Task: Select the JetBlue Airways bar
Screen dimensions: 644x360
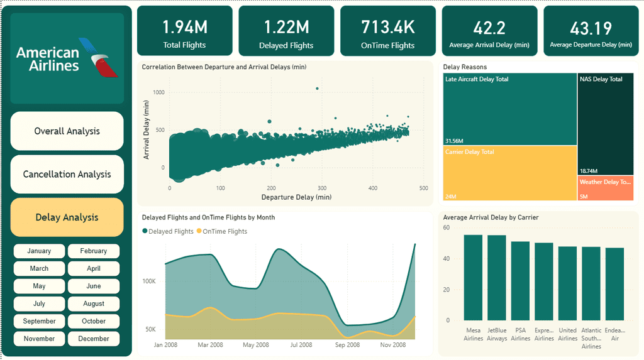Action: point(497,278)
